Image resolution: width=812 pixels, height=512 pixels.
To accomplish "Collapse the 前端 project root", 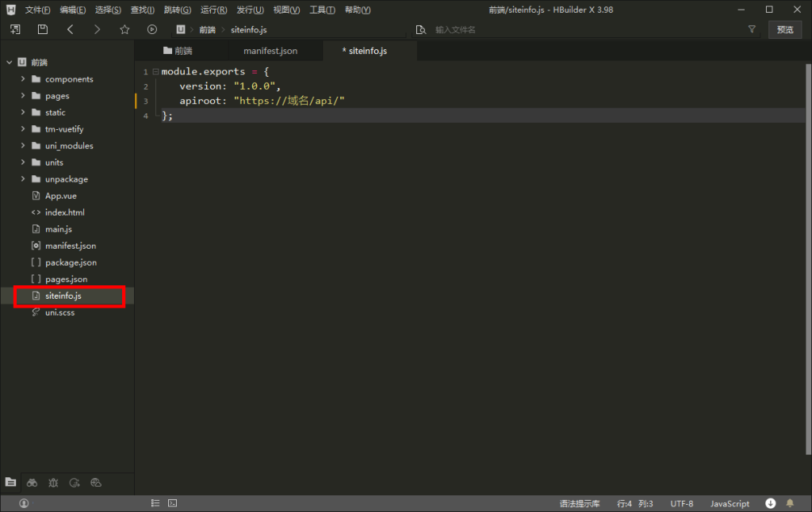I will pyautogui.click(x=10, y=62).
